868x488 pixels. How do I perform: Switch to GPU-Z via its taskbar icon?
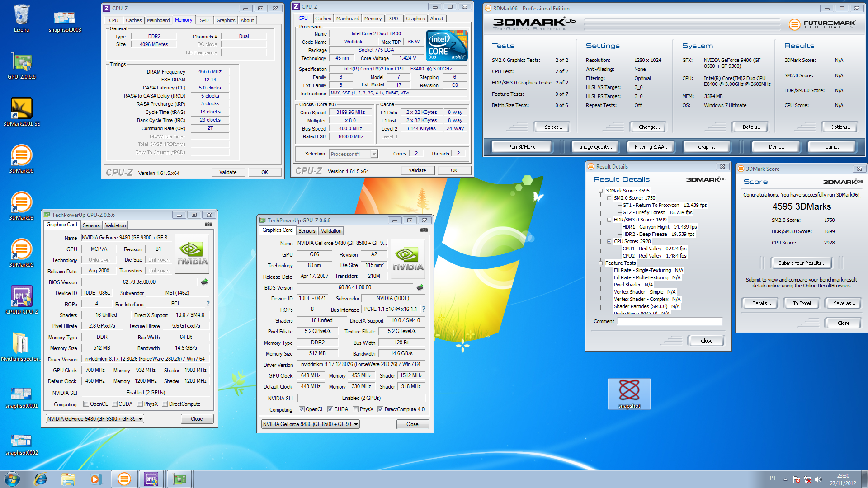pos(179,479)
